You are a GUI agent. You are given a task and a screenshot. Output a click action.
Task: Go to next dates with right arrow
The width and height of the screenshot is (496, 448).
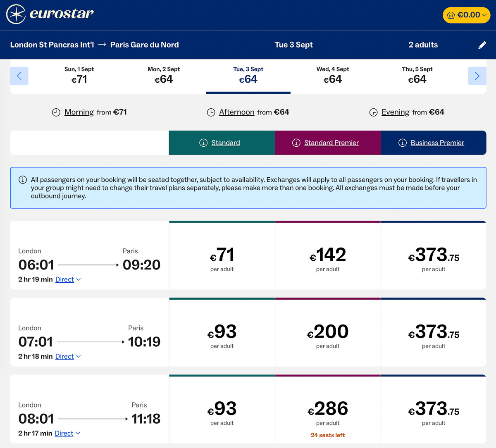(x=477, y=76)
